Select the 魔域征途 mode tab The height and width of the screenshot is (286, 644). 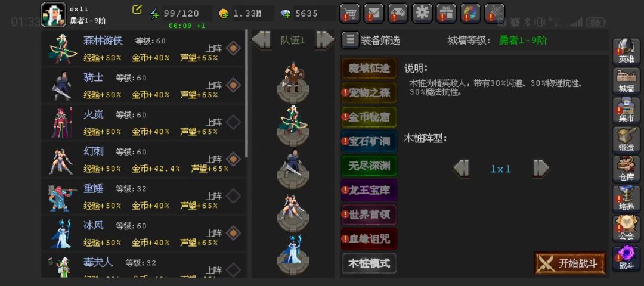click(369, 68)
